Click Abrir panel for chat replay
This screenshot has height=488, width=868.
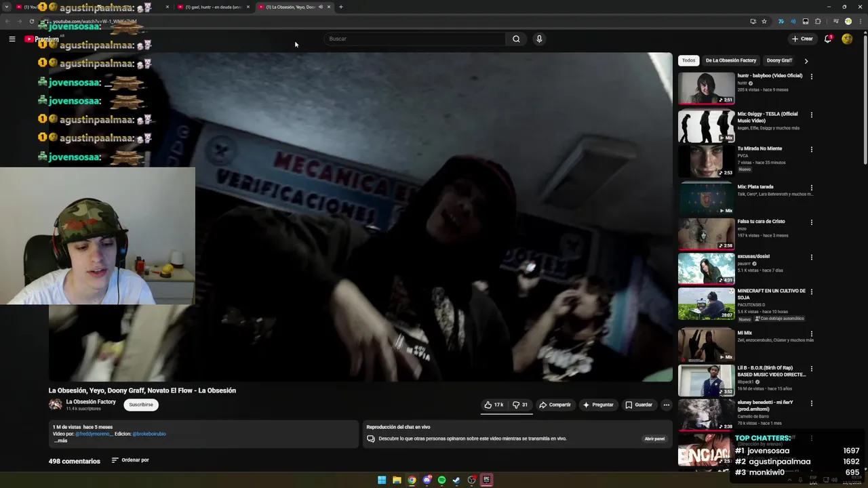[654, 439]
